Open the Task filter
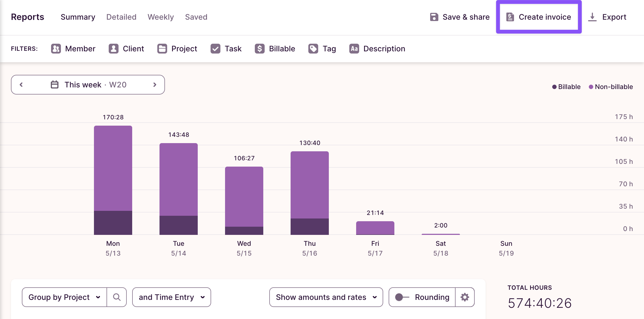Screen dimensions: 644x319 pos(226,49)
